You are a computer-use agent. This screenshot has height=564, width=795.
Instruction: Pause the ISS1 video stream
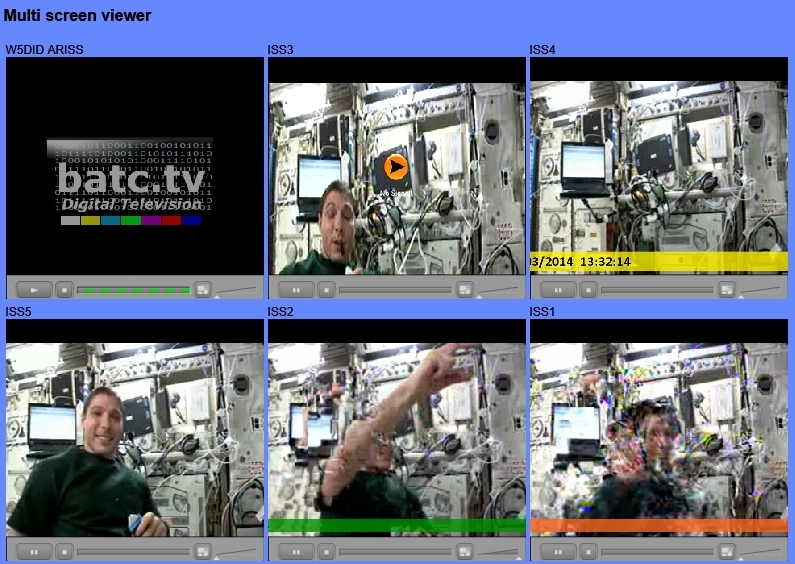click(558, 551)
